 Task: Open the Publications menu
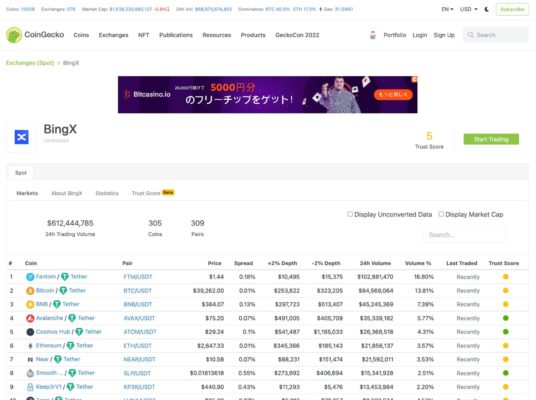[x=176, y=35]
